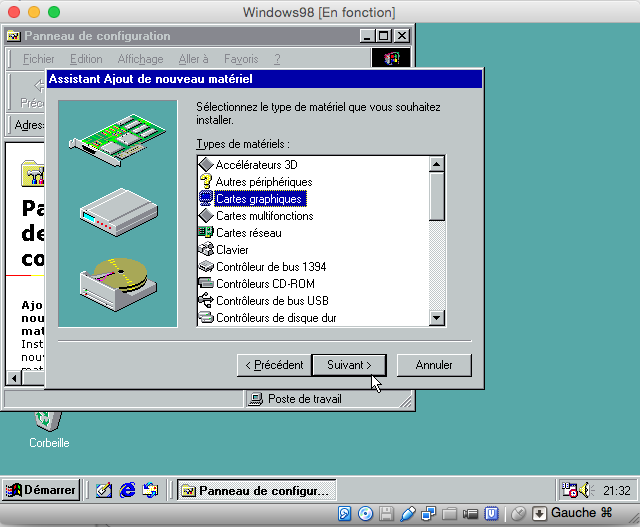This screenshot has width=640, height=527.
Task: Open the Affichage menu
Action: coord(140,59)
